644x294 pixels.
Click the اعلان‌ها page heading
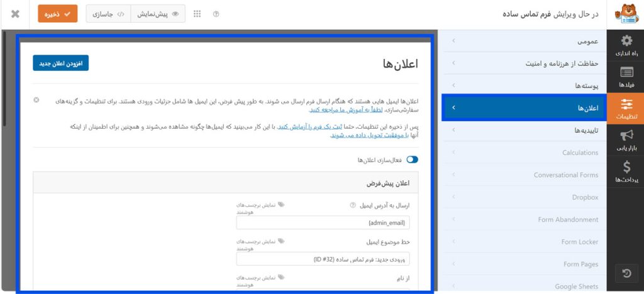(400, 64)
